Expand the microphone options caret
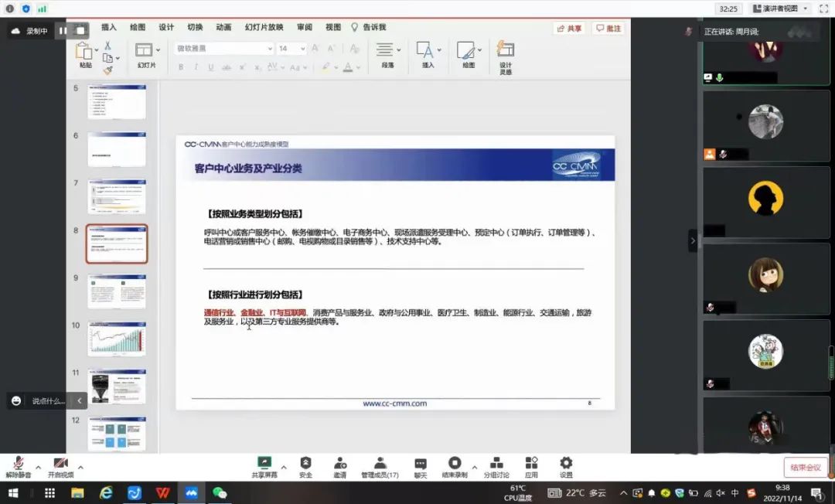Screen dimensions: 835x504 (x=39, y=468)
